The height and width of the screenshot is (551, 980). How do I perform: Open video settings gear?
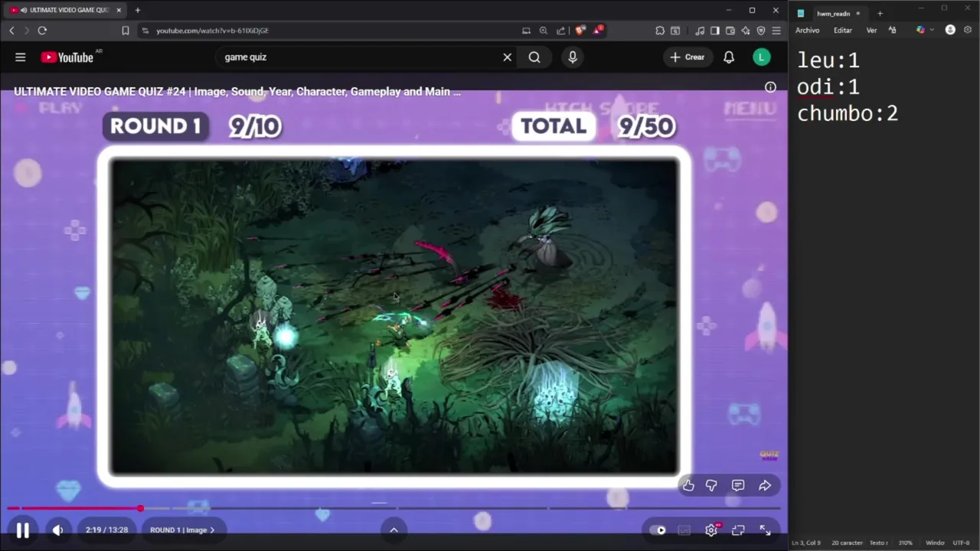(711, 530)
